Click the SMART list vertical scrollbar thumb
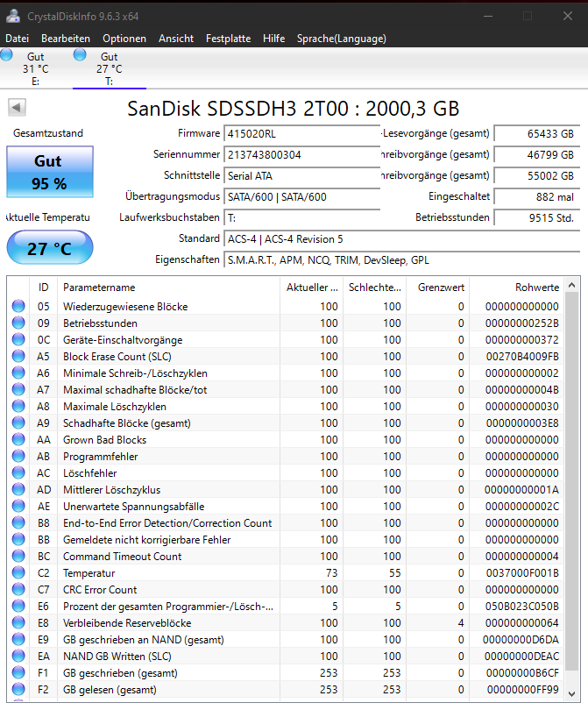Viewport: 588px width, 710px height. click(571, 481)
